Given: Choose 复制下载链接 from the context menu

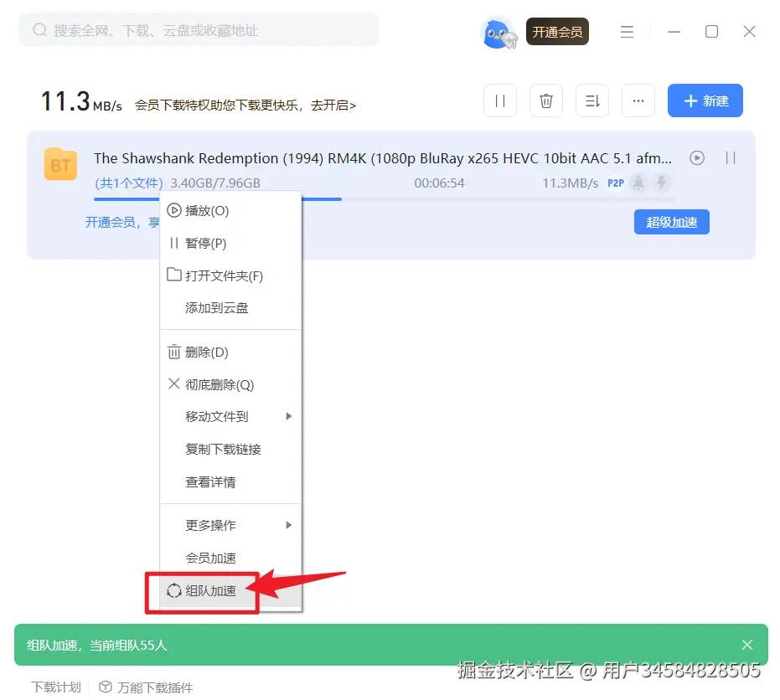Looking at the screenshot, I should click(x=231, y=449).
